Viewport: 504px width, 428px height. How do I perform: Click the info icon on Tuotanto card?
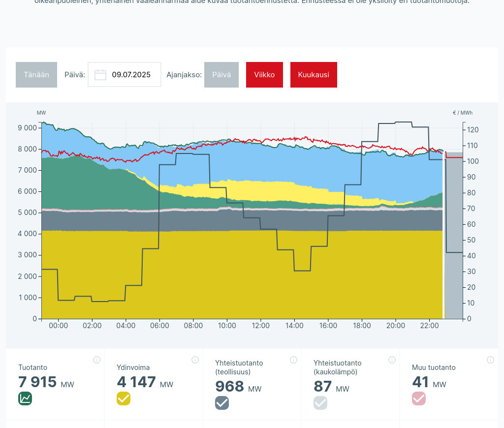(x=96, y=360)
